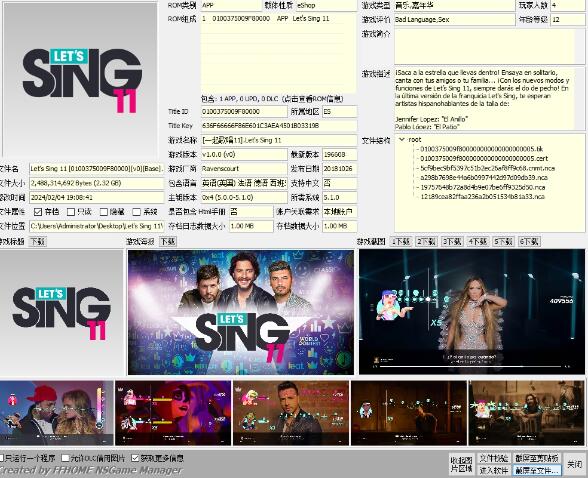Select the .cert file in the file tree
Screen dimensions: 588x478
pos(484,159)
